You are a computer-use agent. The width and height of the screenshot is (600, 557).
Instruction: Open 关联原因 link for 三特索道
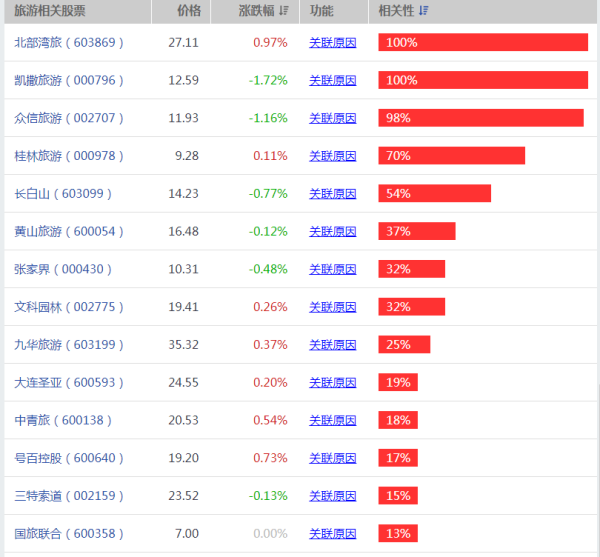pyautogui.click(x=333, y=496)
